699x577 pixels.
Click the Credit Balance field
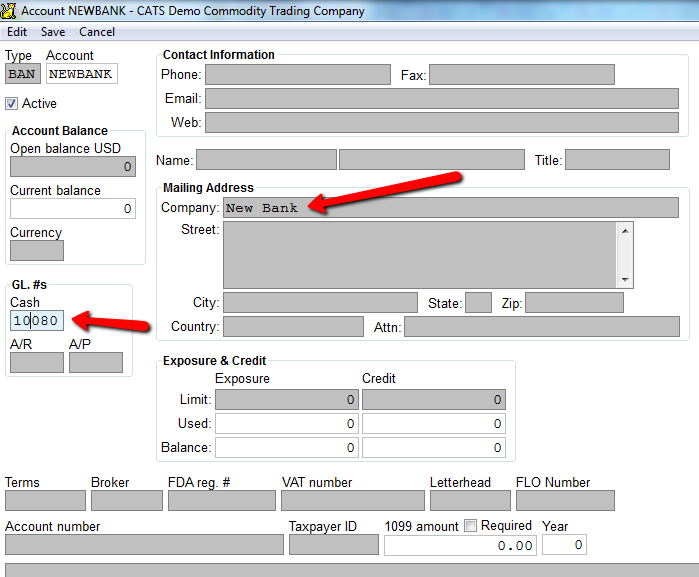(x=434, y=448)
